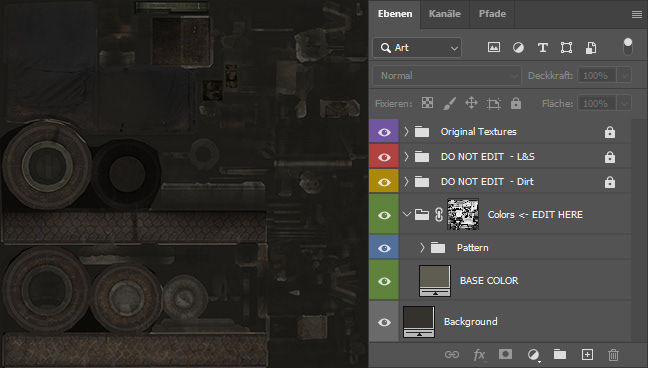
Task: Switch to the Pfade tab
Action: (492, 14)
